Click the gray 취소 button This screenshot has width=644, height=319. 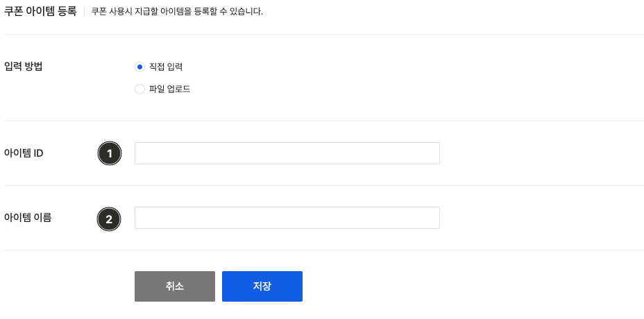click(175, 286)
